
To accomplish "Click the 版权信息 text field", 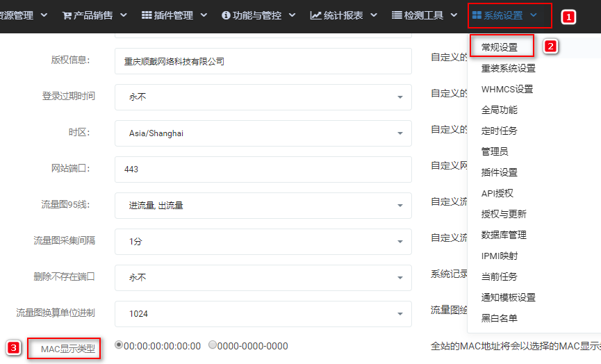I will (263, 61).
